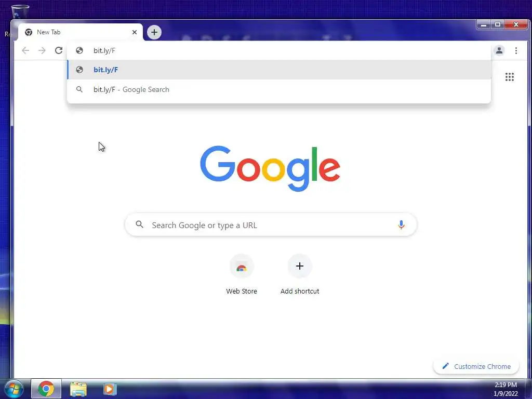
Task: Choose the bit.ly/F Google Search suggestion
Action: pyautogui.click(x=279, y=89)
